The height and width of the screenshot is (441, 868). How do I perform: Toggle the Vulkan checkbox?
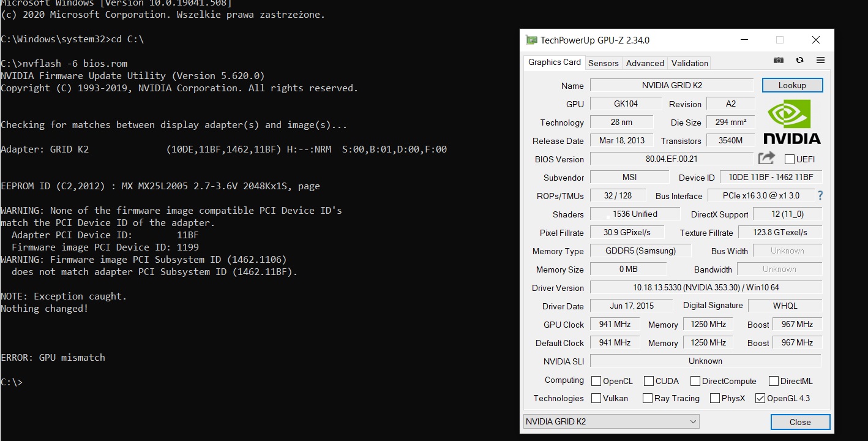click(x=596, y=398)
